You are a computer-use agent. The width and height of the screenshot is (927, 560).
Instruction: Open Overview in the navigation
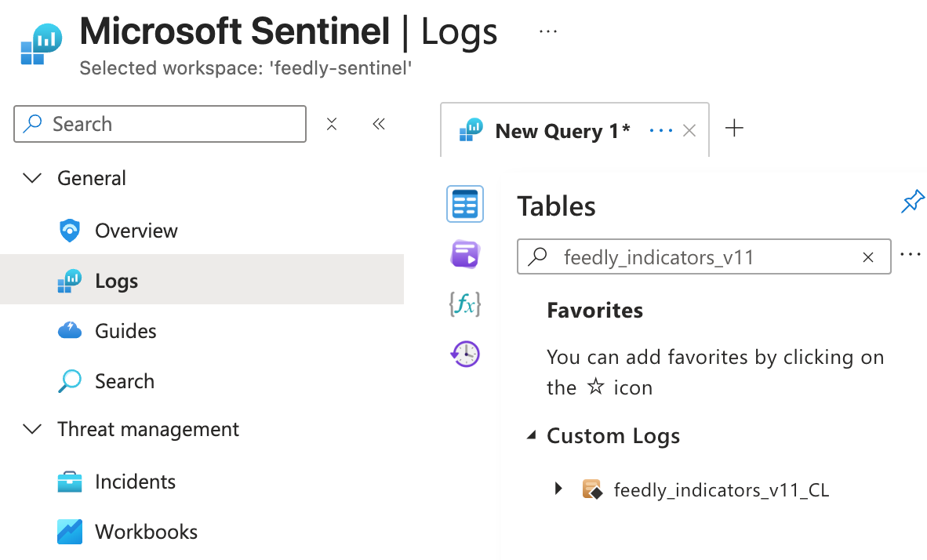136,231
